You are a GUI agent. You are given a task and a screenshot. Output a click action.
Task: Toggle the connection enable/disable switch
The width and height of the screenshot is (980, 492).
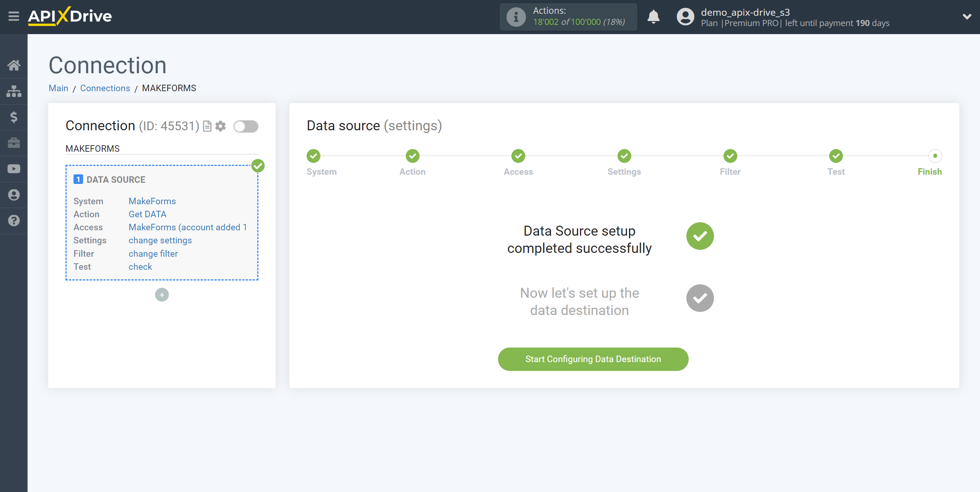246,126
